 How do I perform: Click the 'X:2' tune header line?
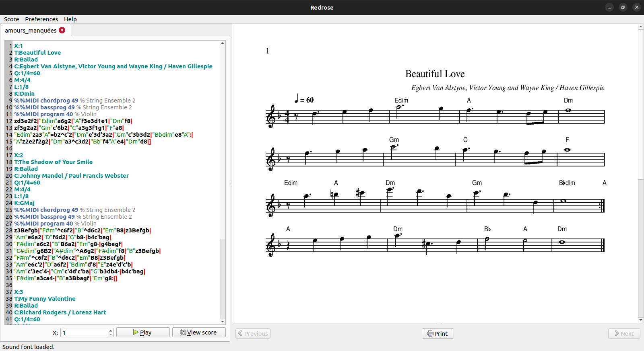(x=19, y=155)
